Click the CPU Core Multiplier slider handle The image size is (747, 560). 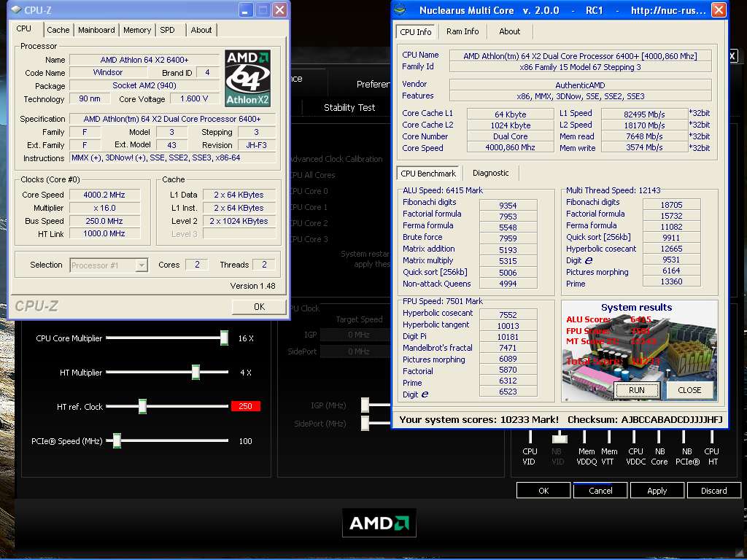(224, 338)
